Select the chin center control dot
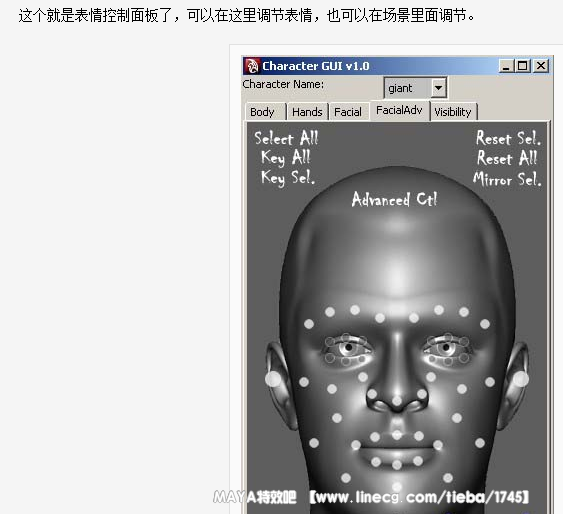The image size is (563, 514). (x=397, y=487)
